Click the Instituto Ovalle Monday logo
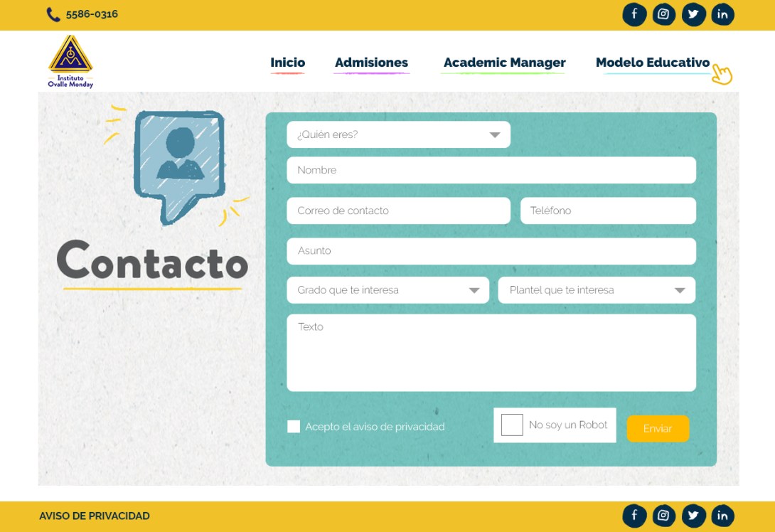775x532 pixels. [70, 62]
